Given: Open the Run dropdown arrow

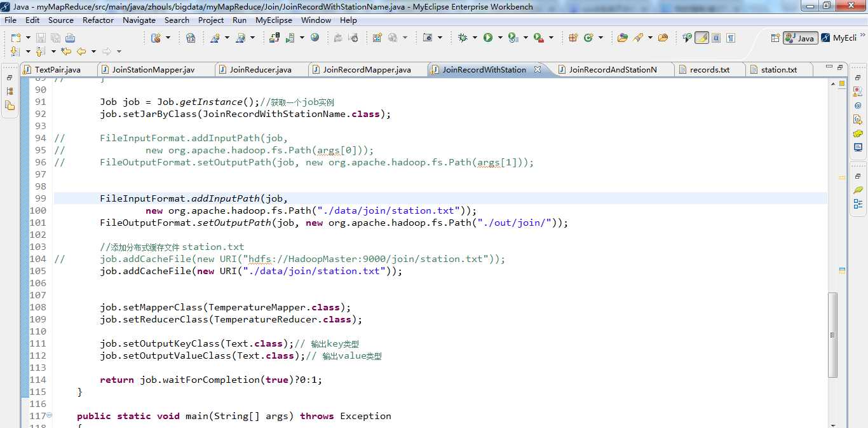Looking at the screenshot, I should point(500,38).
